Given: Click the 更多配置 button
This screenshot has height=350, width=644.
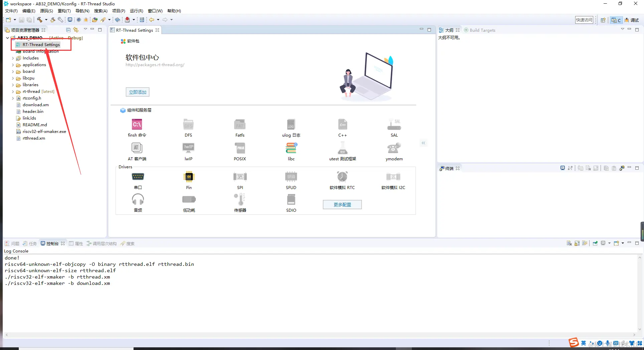Looking at the screenshot, I should pyautogui.click(x=342, y=204).
